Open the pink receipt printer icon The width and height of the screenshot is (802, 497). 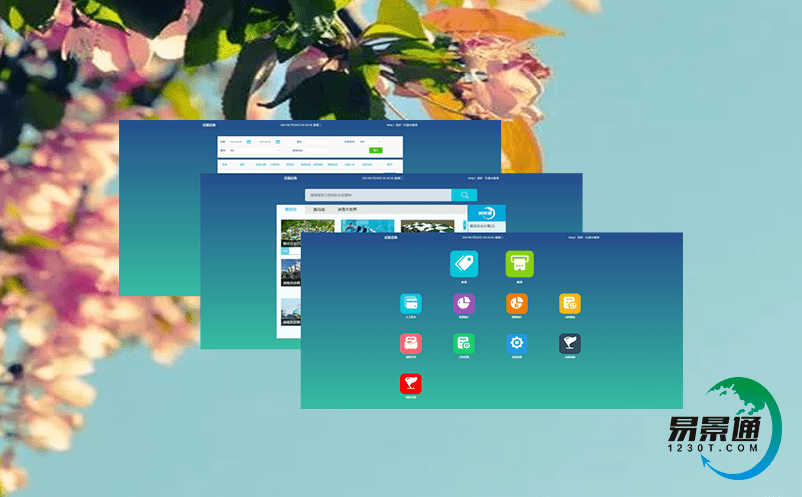pos(410,343)
